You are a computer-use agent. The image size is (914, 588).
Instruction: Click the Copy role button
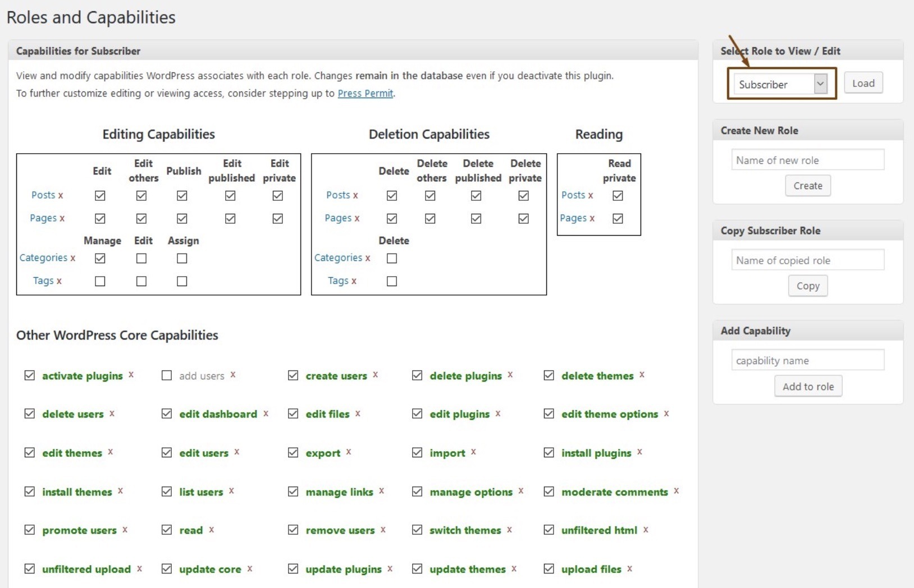click(x=808, y=286)
